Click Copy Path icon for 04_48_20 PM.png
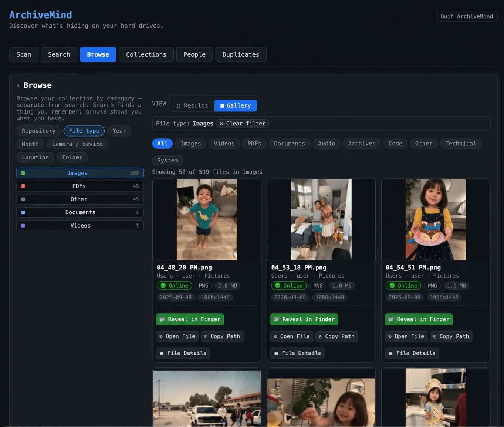Image resolution: width=504 pixels, height=427 pixels. 206,337
